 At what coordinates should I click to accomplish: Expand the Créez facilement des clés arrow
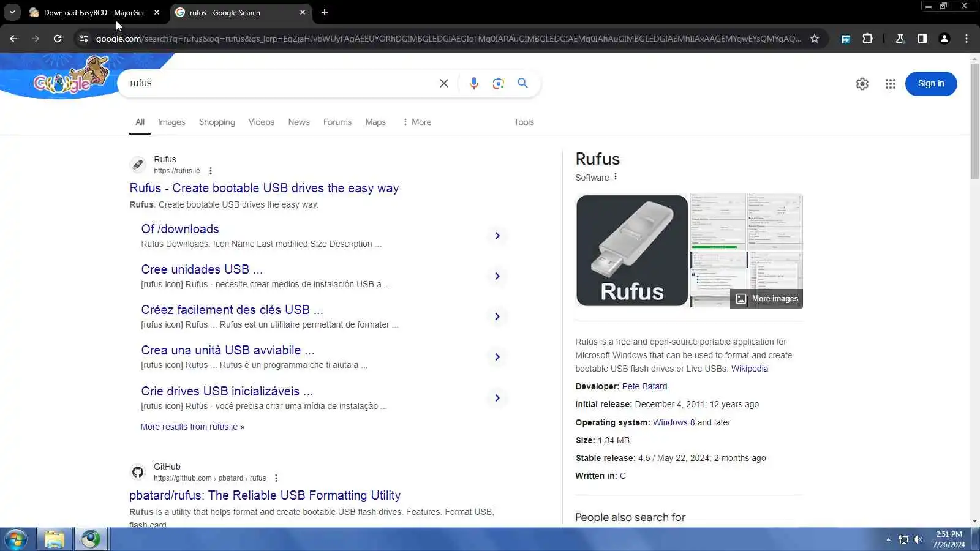coord(497,317)
